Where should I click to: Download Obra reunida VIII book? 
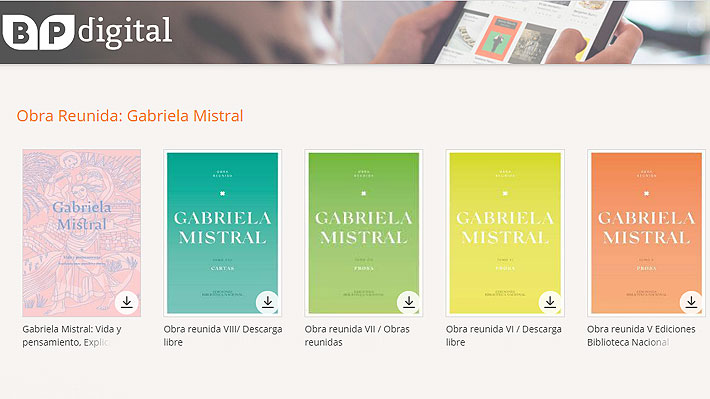(268, 302)
